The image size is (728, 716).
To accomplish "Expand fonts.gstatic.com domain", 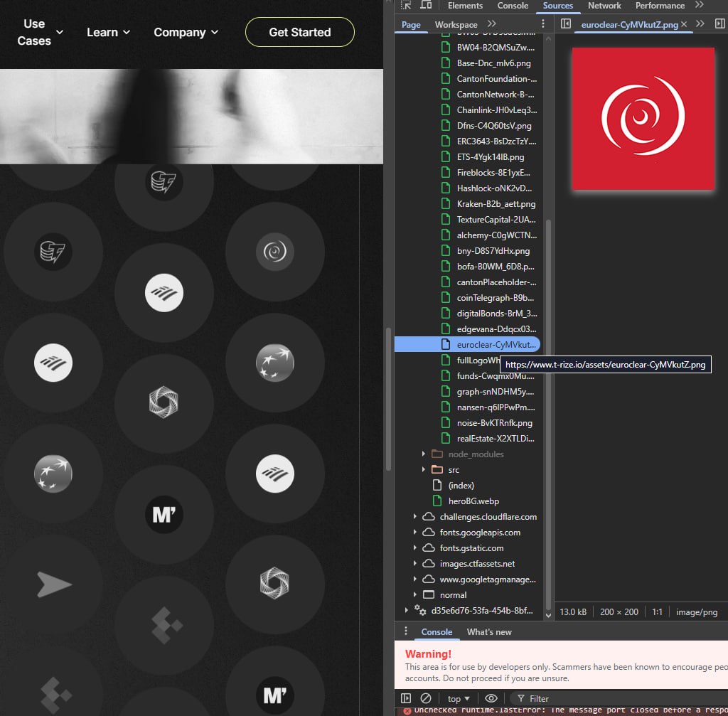I will 414,548.
